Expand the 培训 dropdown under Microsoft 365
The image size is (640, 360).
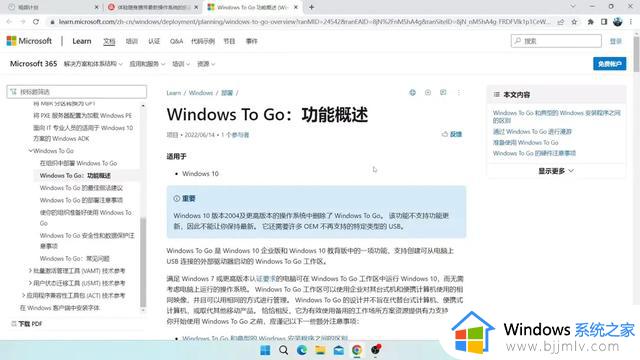(181, 64)
